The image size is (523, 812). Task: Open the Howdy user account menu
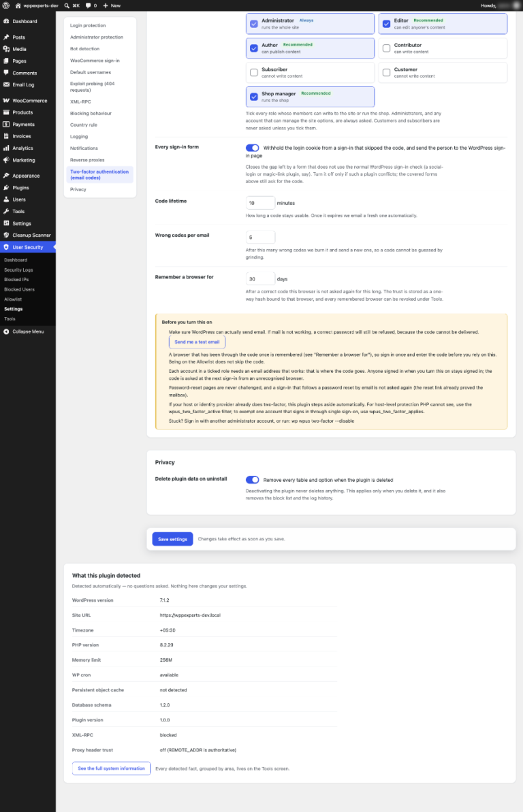coord(501,5)
